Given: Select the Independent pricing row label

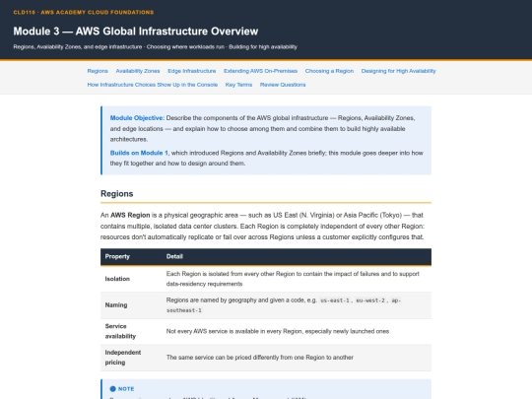Looking at the screenshot, I should (x=123, y=358).
